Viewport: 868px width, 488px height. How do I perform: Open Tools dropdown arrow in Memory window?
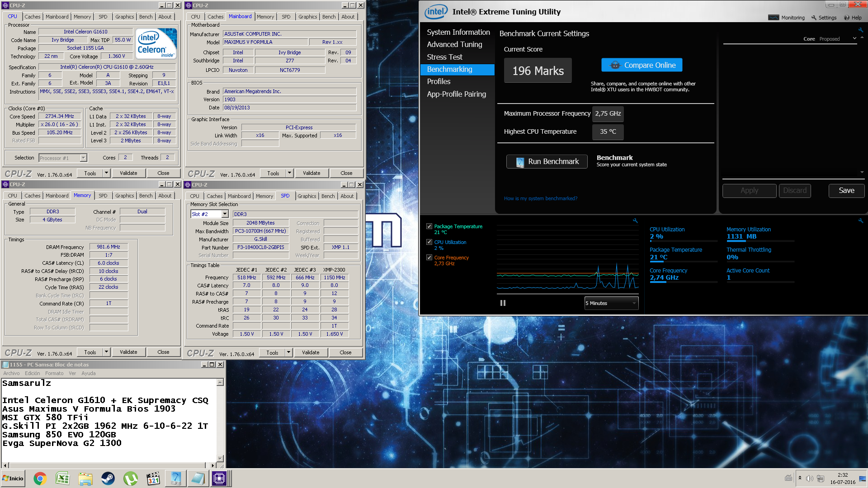click(107, 352)
